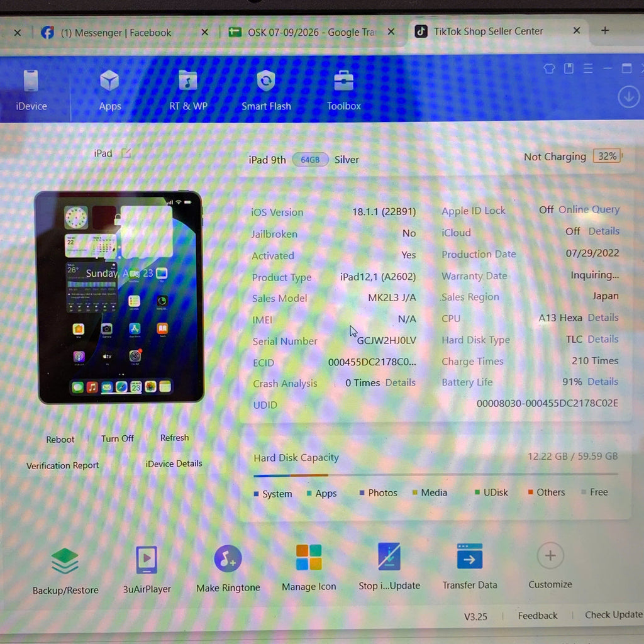Image resolution: width=644 pixels, height=644 pixels.
Task: Click Check Update in status bar
Action: pos(614,615)
